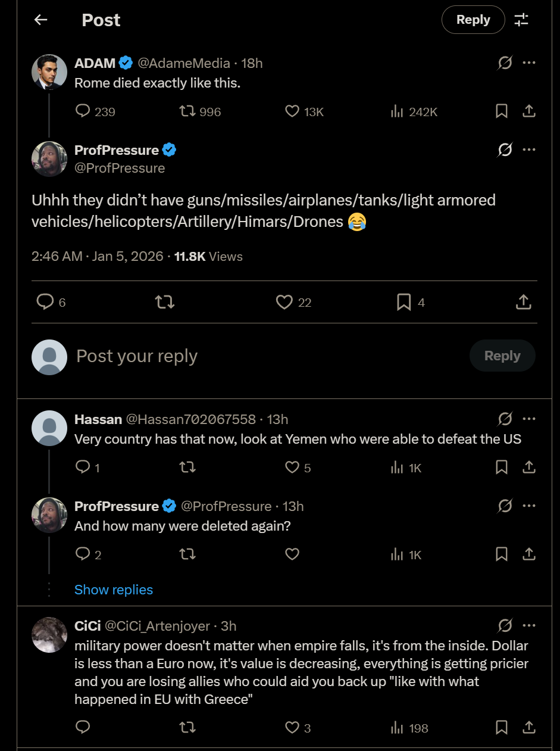The height and width of the screenshot is (751, 560).
Task: Open more options on ADAM's post
Action: pyautogui.click(x=528, y=63)
